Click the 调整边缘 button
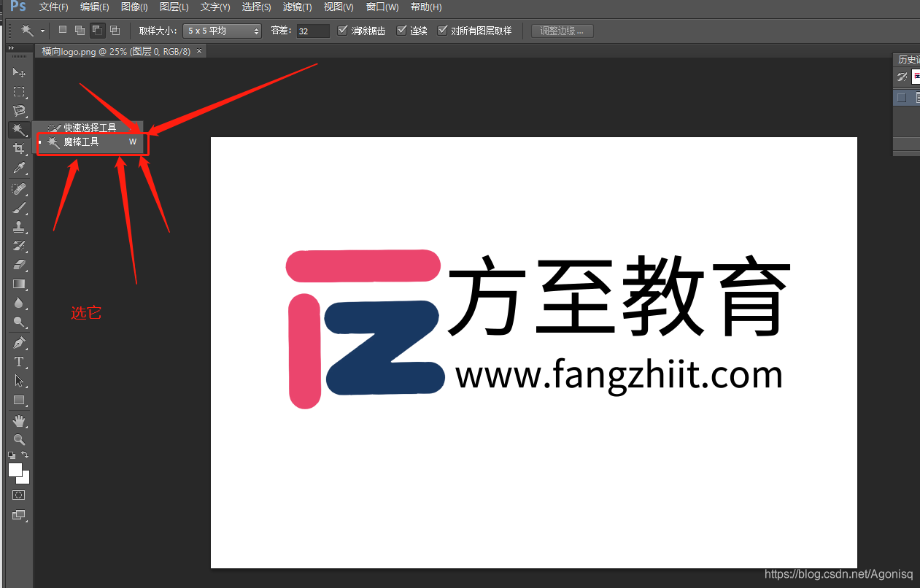920x588 pixels. [563, 31]
